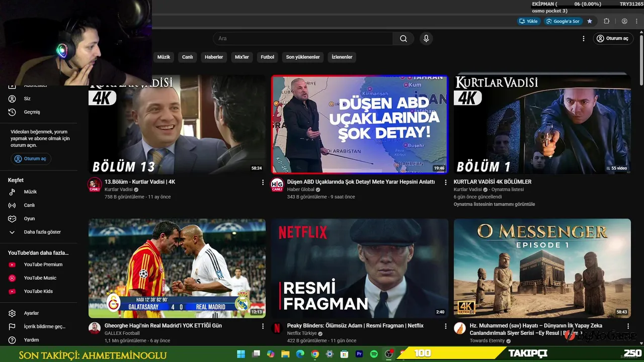Start voice search with the microphone icon

[426, 39]
